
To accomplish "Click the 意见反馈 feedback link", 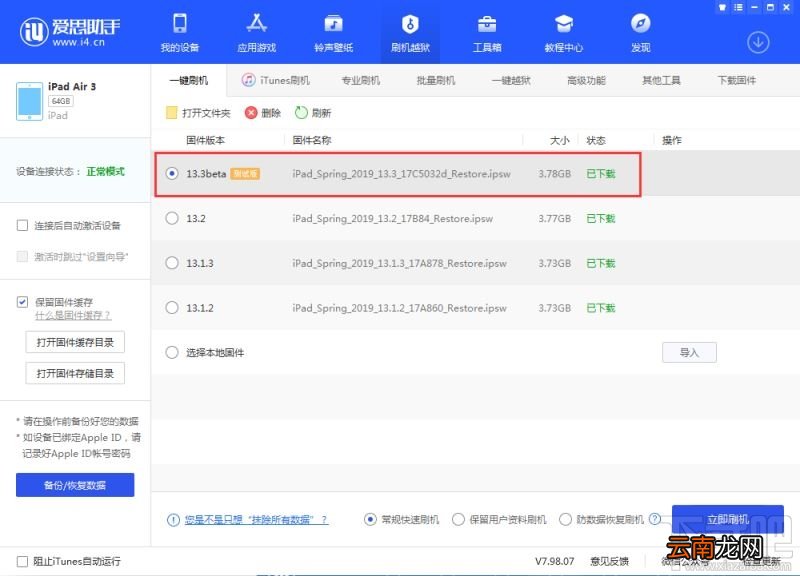I will [609, 561].
